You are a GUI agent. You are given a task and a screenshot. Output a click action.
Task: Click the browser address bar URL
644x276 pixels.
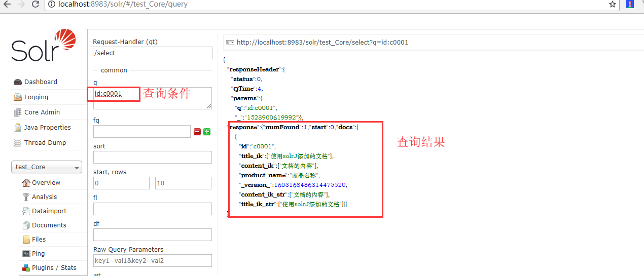[124, 5]
